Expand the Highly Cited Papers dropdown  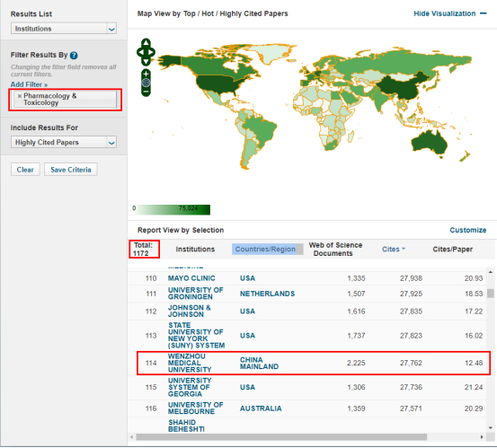click(64, 142)
